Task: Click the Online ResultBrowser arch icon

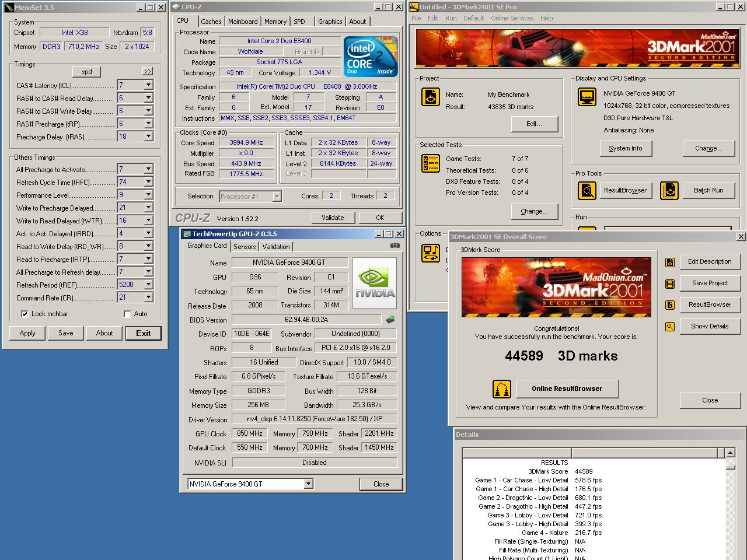Action: point(502,388)
